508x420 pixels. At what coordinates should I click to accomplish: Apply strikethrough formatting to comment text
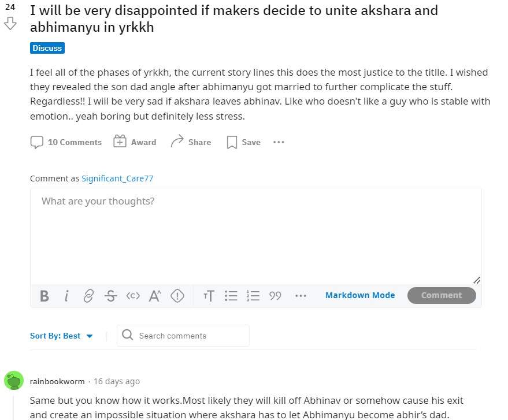(x=110, y=296)
